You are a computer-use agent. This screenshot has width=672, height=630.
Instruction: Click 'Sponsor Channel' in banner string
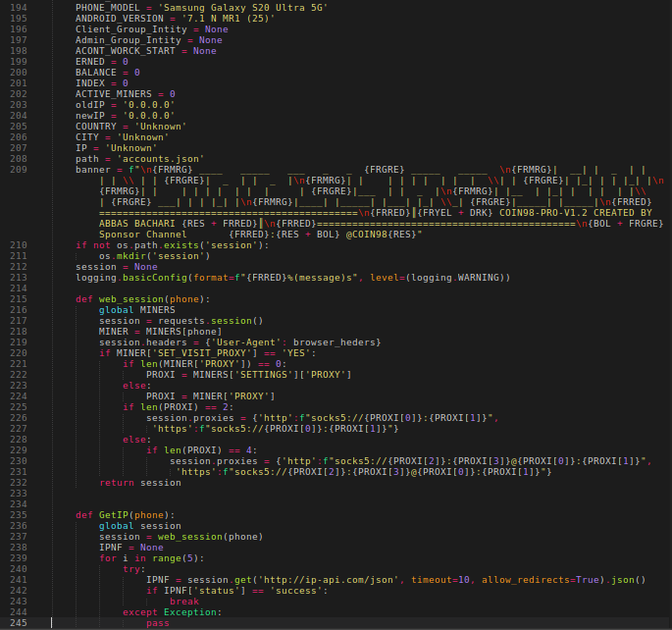142,235
